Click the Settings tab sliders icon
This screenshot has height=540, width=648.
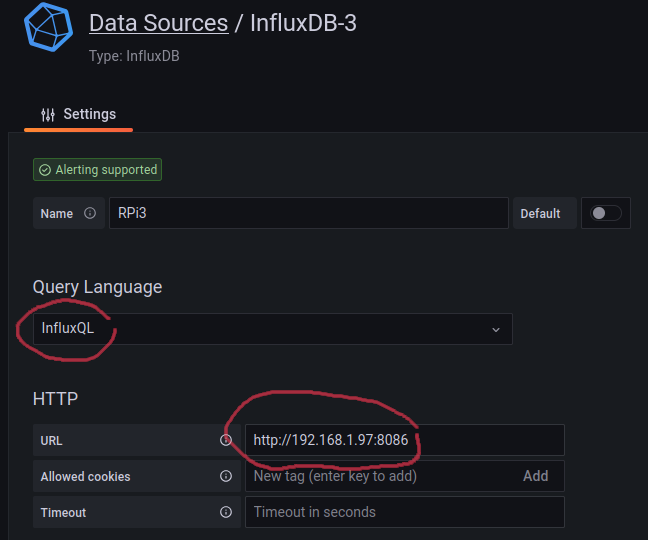pyautogui.click(x=48, y=114)
